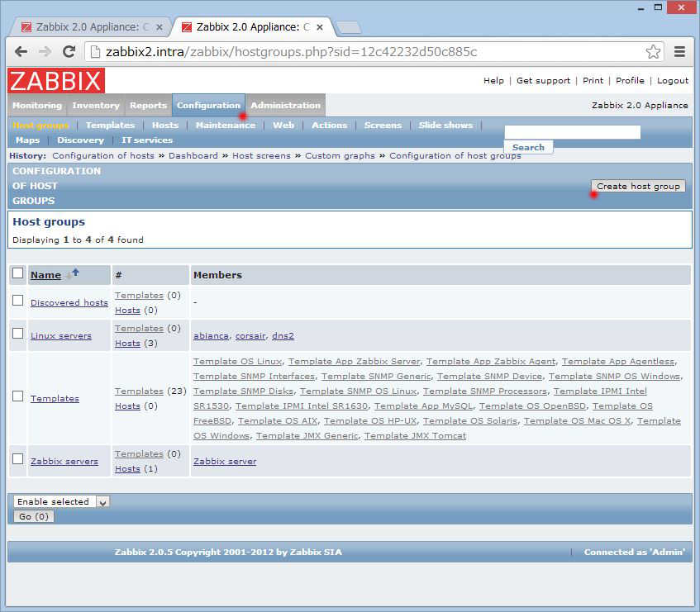Viewport: 700px width, 612px height.
Task: Click the browser back arrow
Action: point(21,52)
